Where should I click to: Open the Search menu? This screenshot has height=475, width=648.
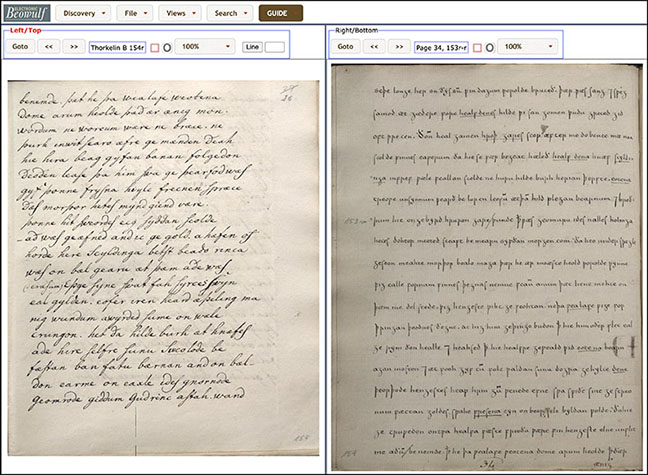click(x=230, y=13)
